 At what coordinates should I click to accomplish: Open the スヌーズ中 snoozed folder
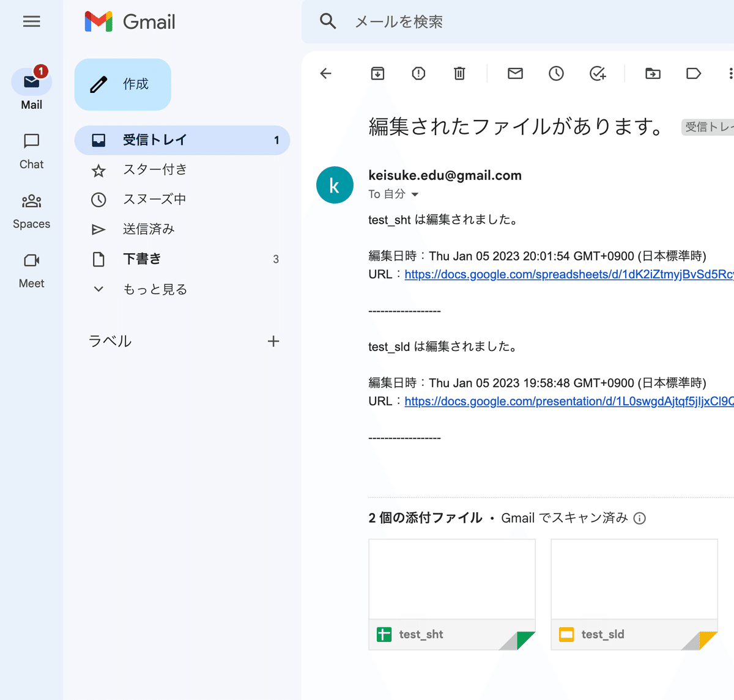click(x=182, y=199)
